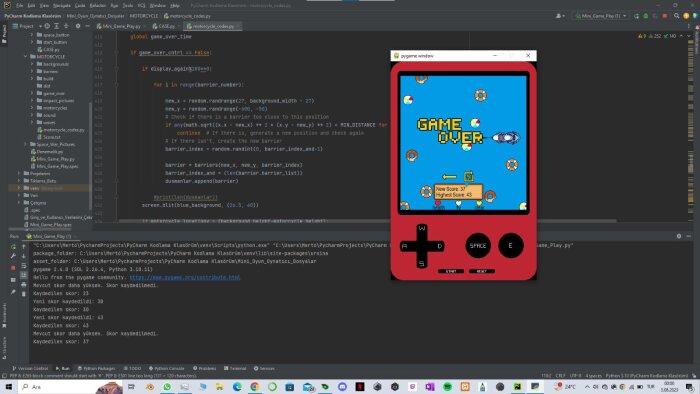
Task: Click the up arrow in Run panel
Action: tap(24, 246)
